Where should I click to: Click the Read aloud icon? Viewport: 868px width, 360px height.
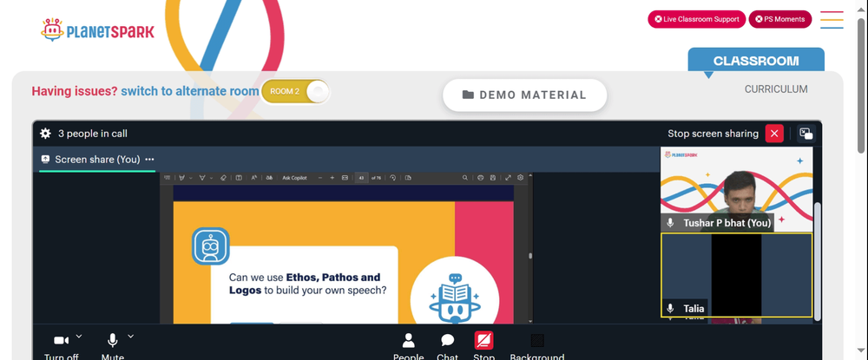click(254, 178)
